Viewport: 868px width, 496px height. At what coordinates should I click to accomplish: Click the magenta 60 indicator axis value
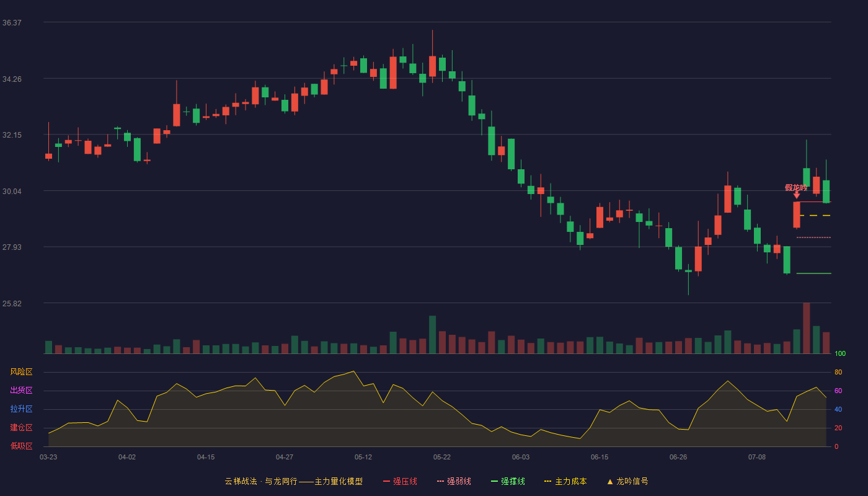click(x=838, y=391)
